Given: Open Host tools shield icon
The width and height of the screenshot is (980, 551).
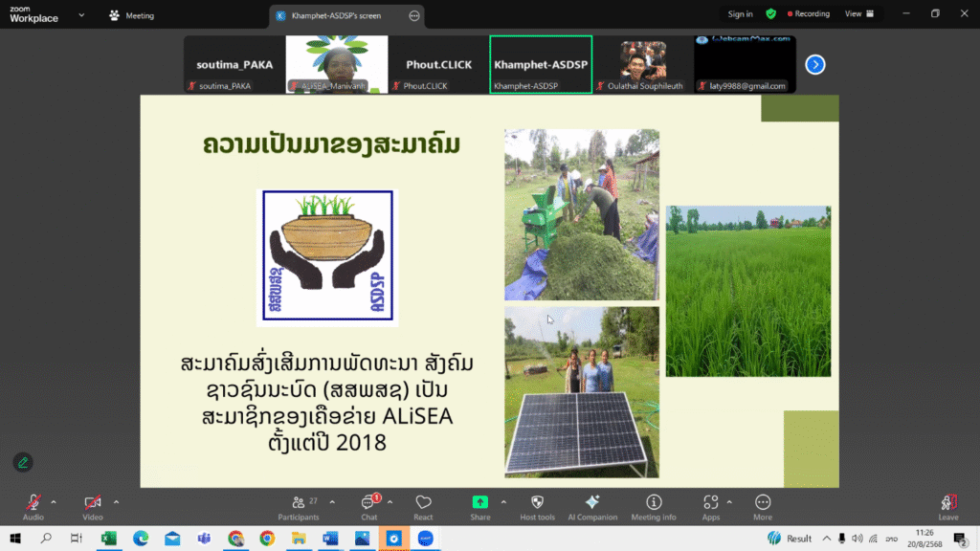Looking at the screenshot, I should click(x=537, y=507).
